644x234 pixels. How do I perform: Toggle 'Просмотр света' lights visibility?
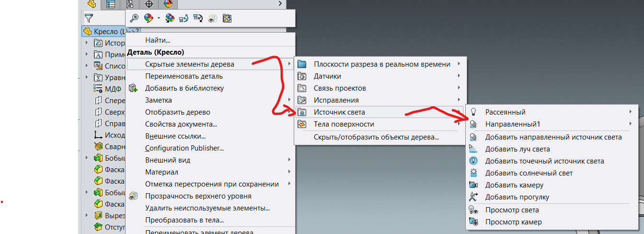(512, 210)
